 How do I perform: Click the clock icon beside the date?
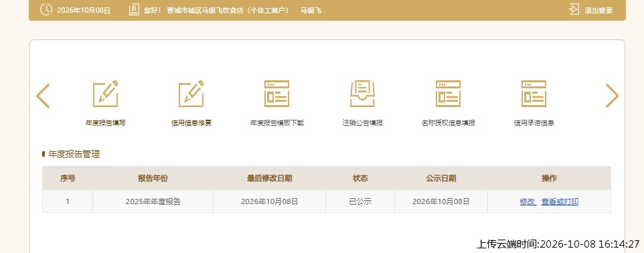(46, 10)
